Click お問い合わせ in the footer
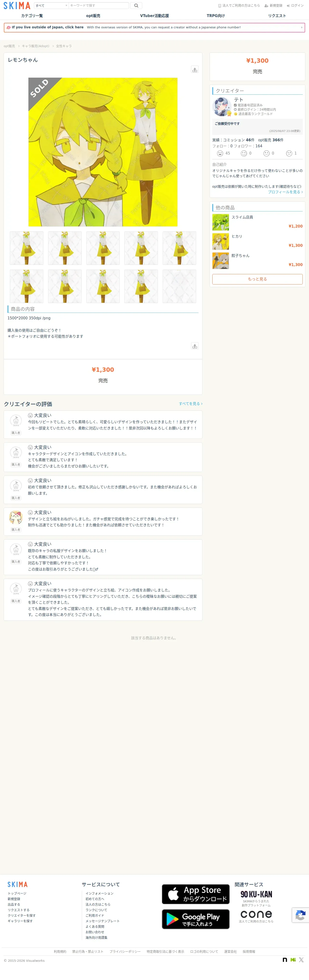Screen dimensions: 309x980 click(95, 932)
